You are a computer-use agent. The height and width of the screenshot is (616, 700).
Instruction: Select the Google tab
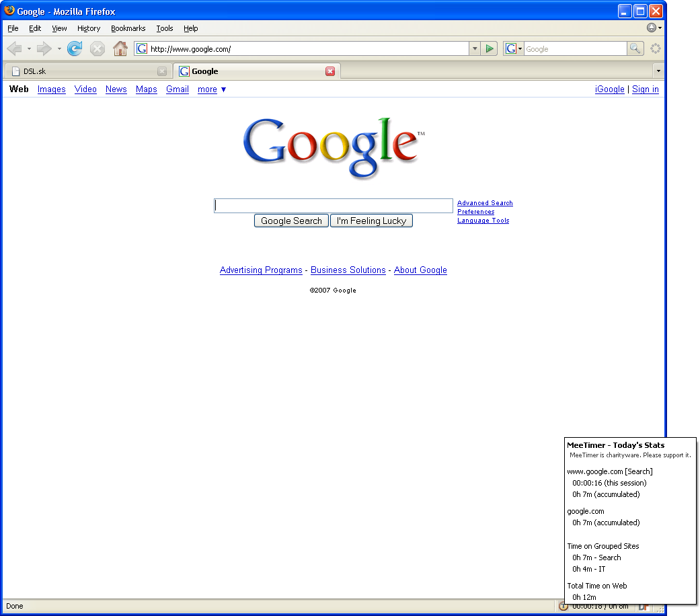point(257,71)
